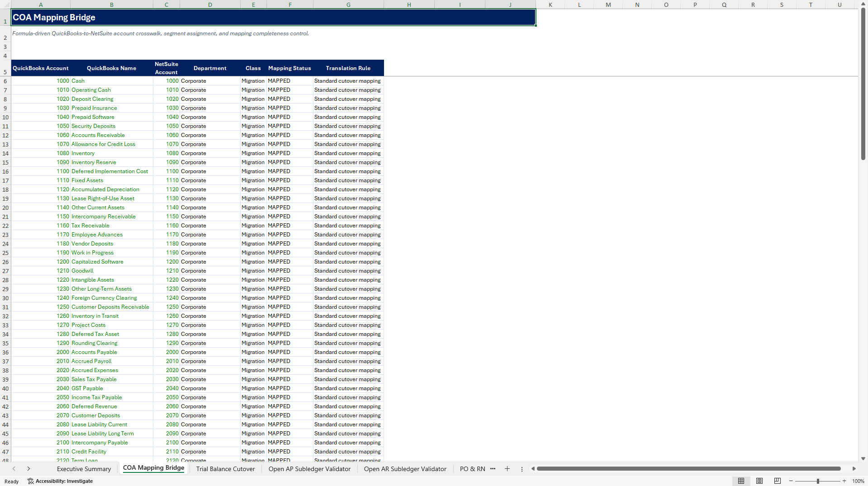Image resolution: width=868 pixels, height=486 pixels.
Task: Select the Rounding Clearing cell
Action: (111, 343)
